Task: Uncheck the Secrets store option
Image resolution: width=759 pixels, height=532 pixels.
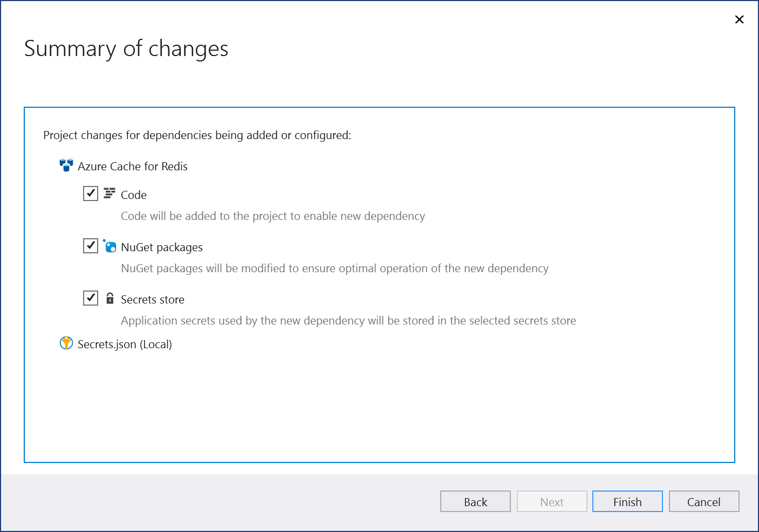Action: coord(91,298)
